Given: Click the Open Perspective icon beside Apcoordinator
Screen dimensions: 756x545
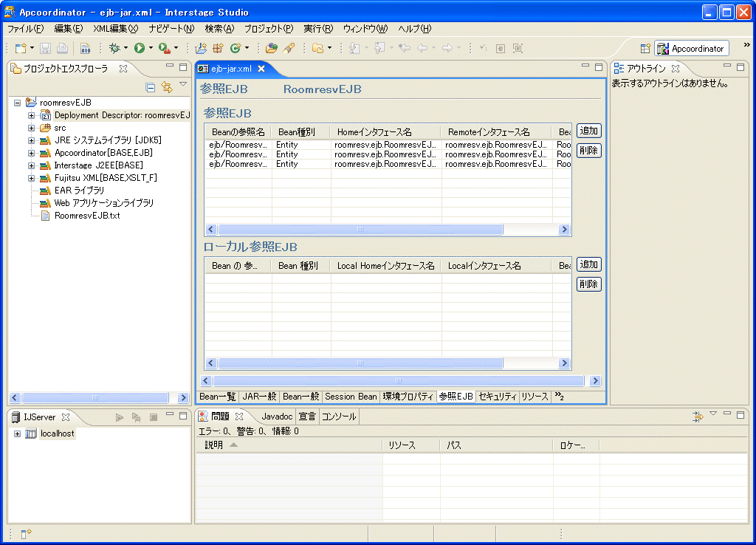Looking at the screenshot, I should 645,49.
